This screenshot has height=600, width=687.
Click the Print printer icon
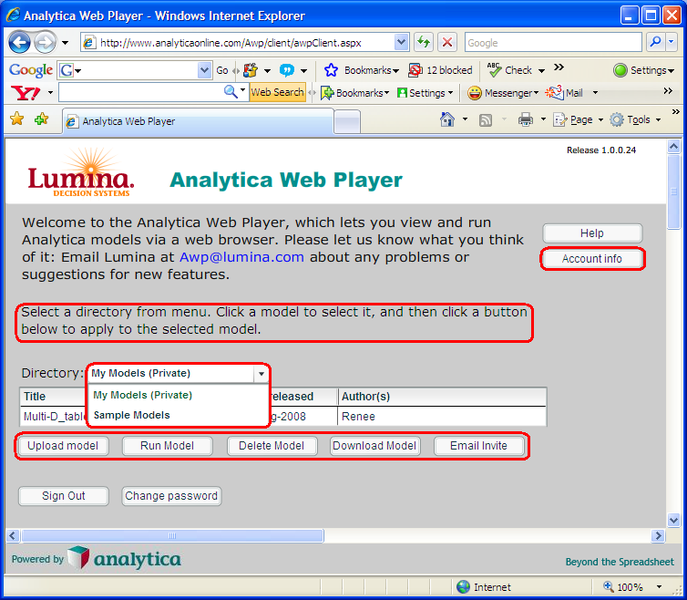[x=525, y=119]
